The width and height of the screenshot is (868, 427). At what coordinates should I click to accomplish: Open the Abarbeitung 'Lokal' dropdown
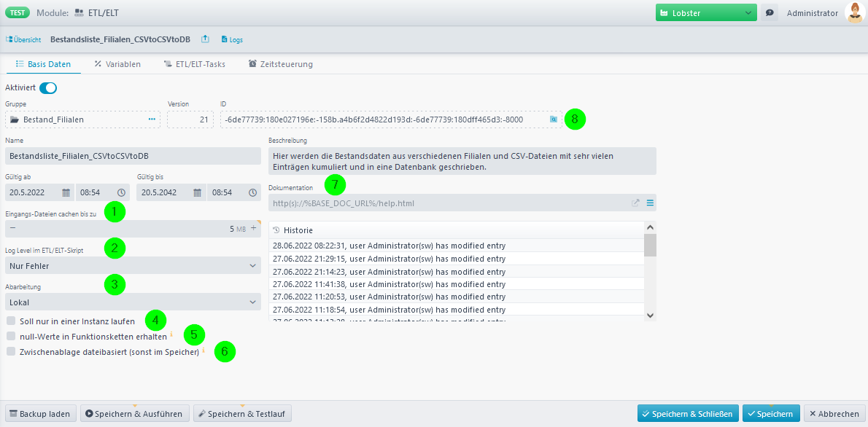click(x=133, y=302)
